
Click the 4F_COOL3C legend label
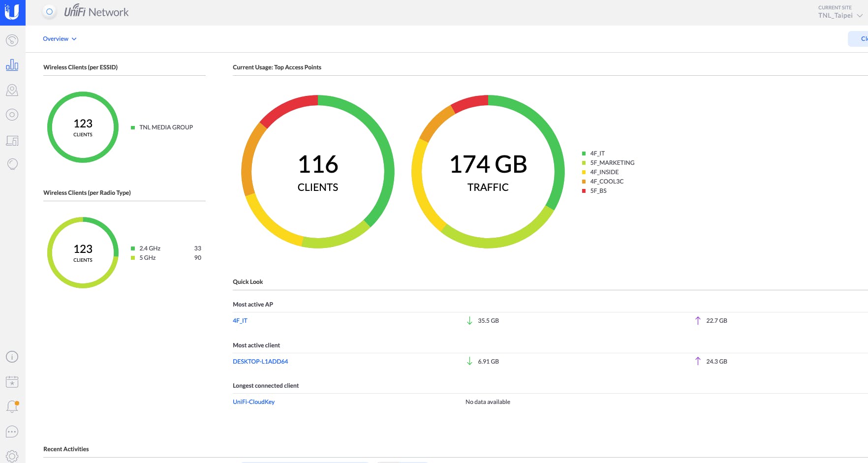tap(607, 182)
